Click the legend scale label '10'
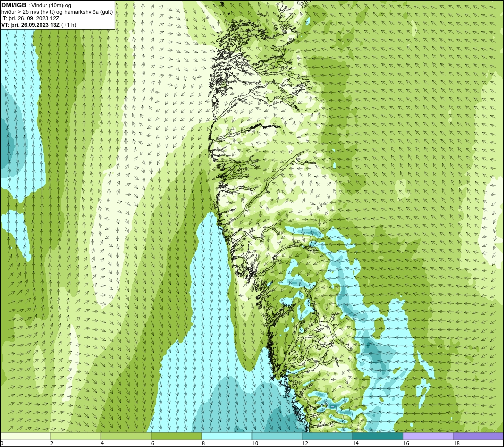The height and width of the screenshot is (447, 504). (255, 444)
